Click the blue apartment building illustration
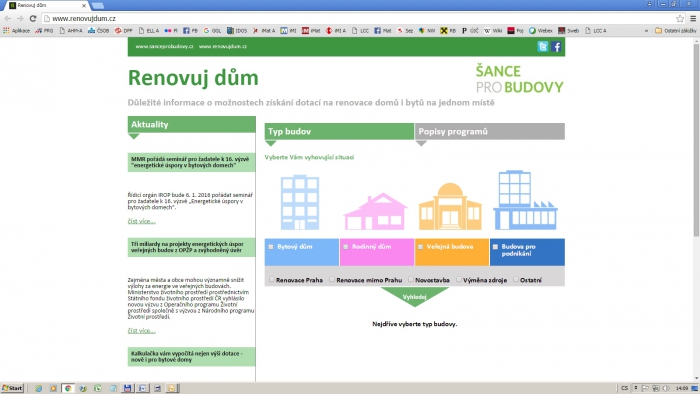 pos(300,203)
